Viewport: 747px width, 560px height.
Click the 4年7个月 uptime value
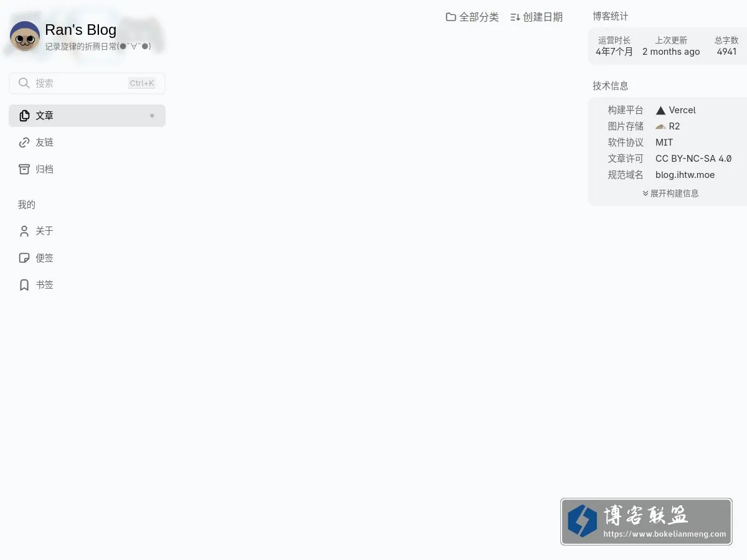click(x=614, y=52)
